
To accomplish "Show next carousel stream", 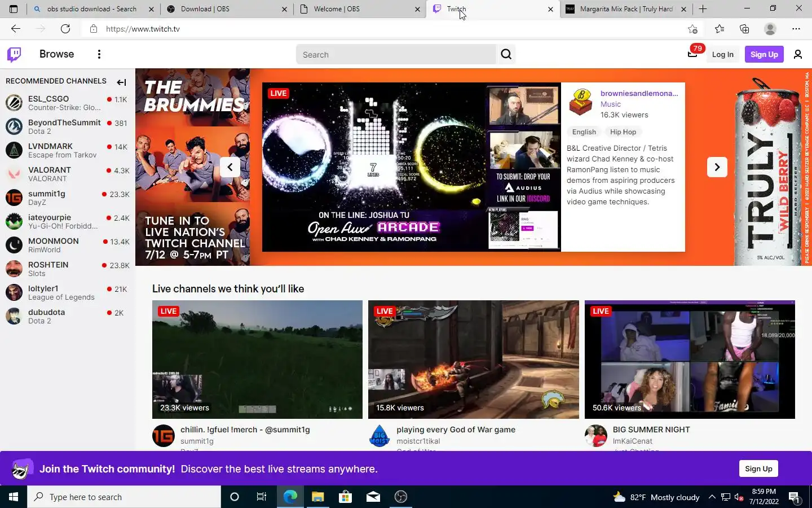I will 717,167.
